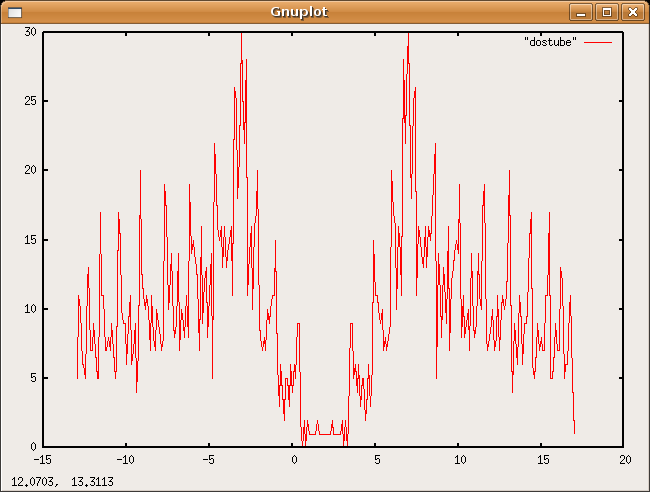The image size is (650, 492).
Task: Click the red legend line sample
Action: (x=597, y=41)
